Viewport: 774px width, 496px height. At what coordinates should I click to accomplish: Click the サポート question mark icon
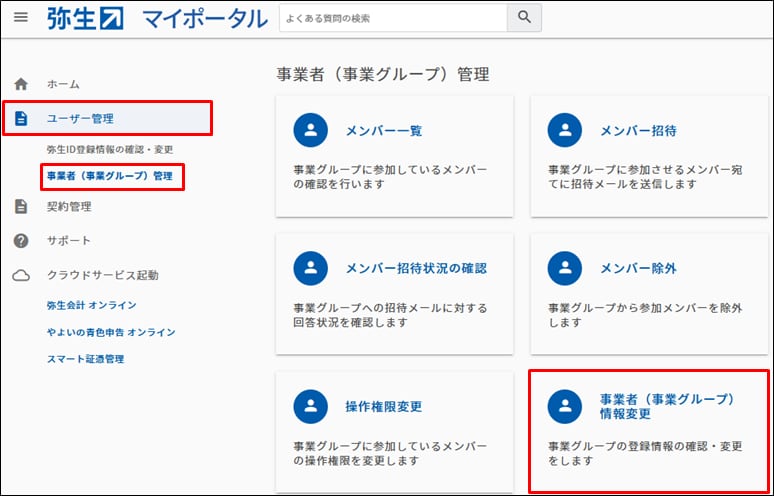[21, 241]
